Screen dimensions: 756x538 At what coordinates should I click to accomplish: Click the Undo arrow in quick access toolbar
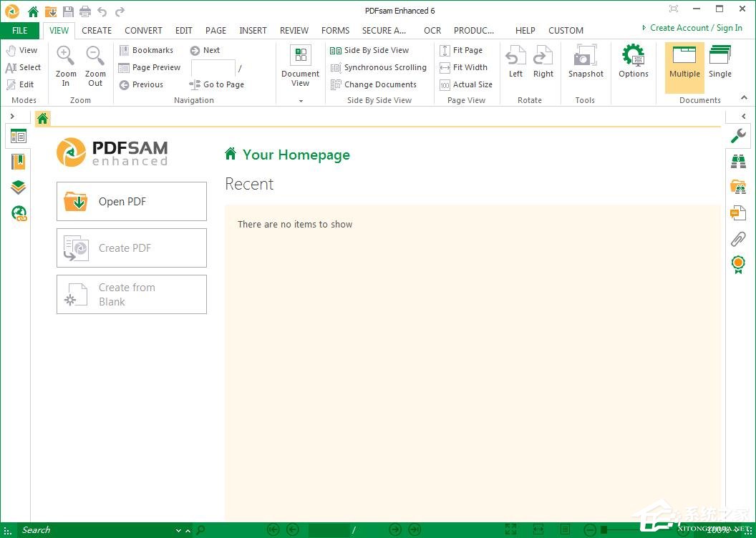102,11
